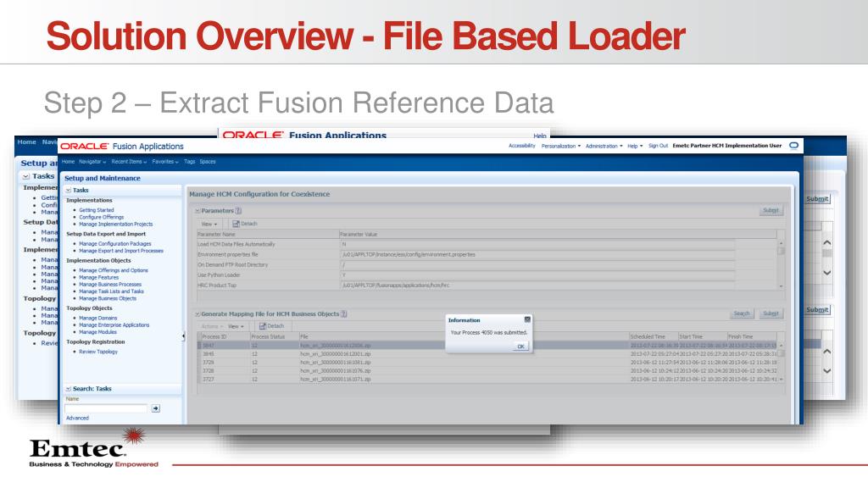
Task: Click the Parameter Name column header
Action: (267, 234)
